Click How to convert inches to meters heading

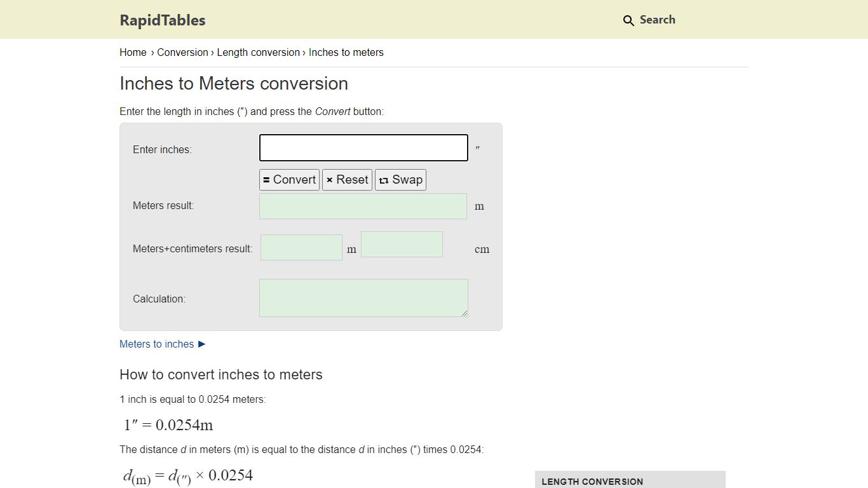(221, 374)
